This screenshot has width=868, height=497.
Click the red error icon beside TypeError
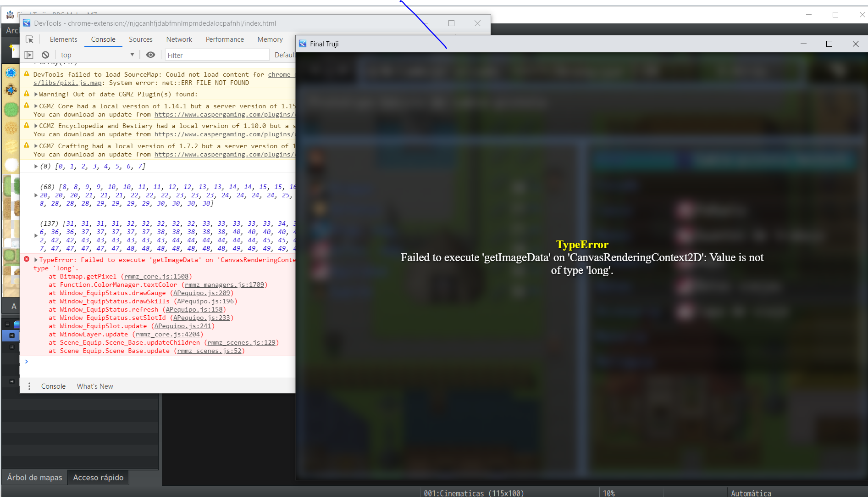point(27,259)
